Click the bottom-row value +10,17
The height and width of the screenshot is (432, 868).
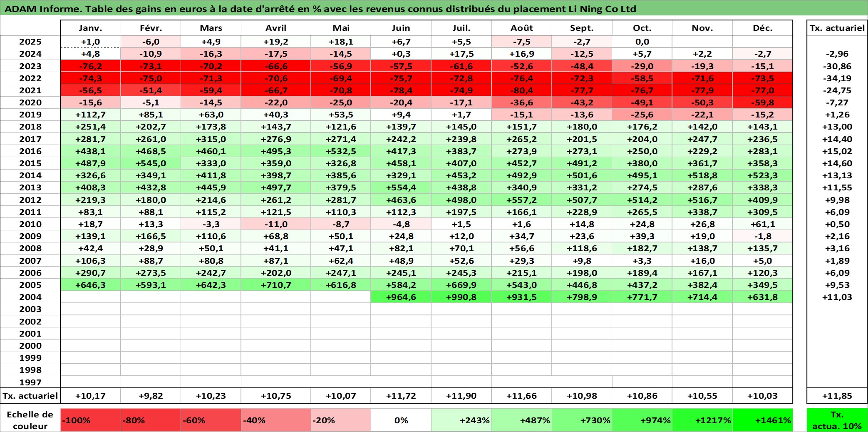(x=90, y=396)
